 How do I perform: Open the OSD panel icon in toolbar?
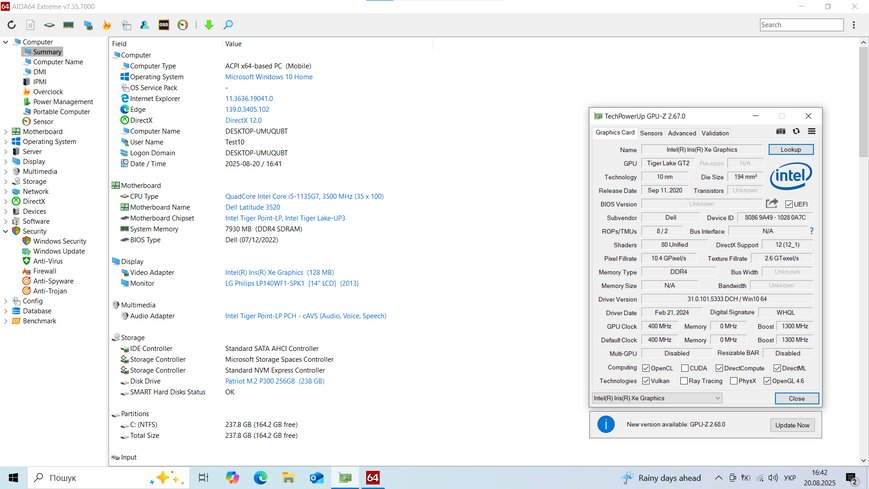coord(163,25)
